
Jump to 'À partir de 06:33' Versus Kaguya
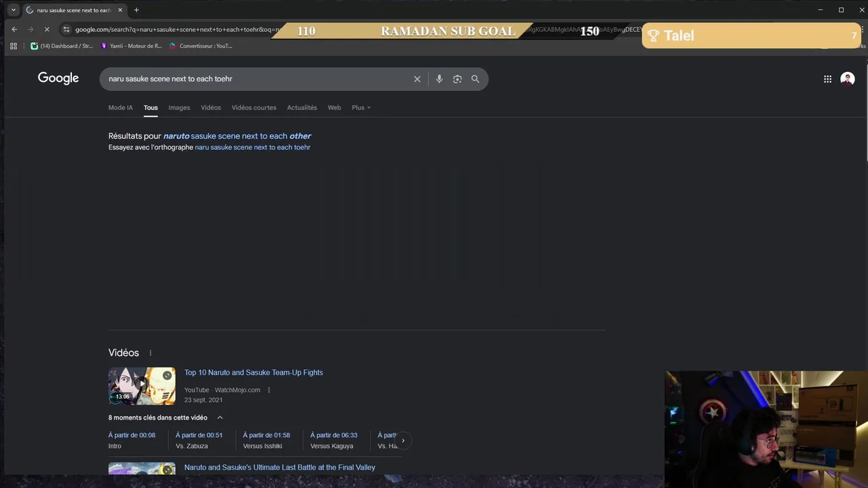coord(334,441)
